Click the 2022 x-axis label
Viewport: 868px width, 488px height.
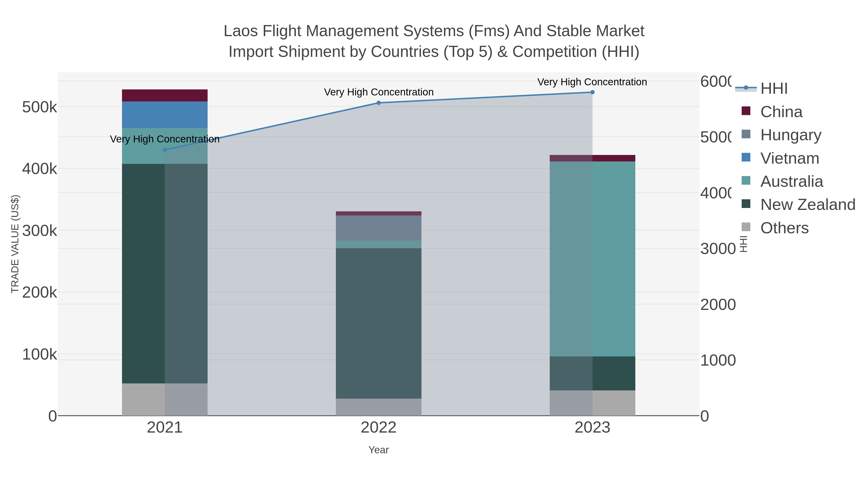tap(378, 428)
